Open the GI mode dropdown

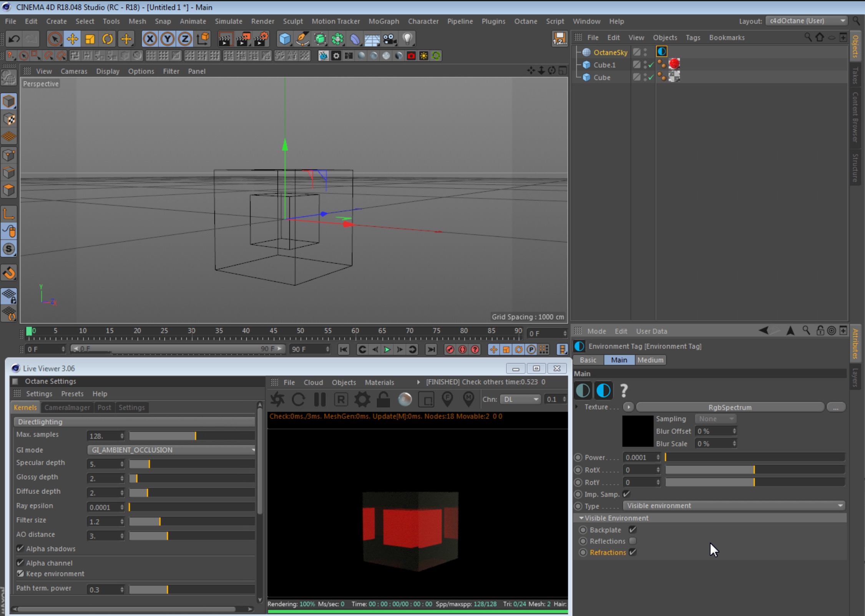click(171, 450)
